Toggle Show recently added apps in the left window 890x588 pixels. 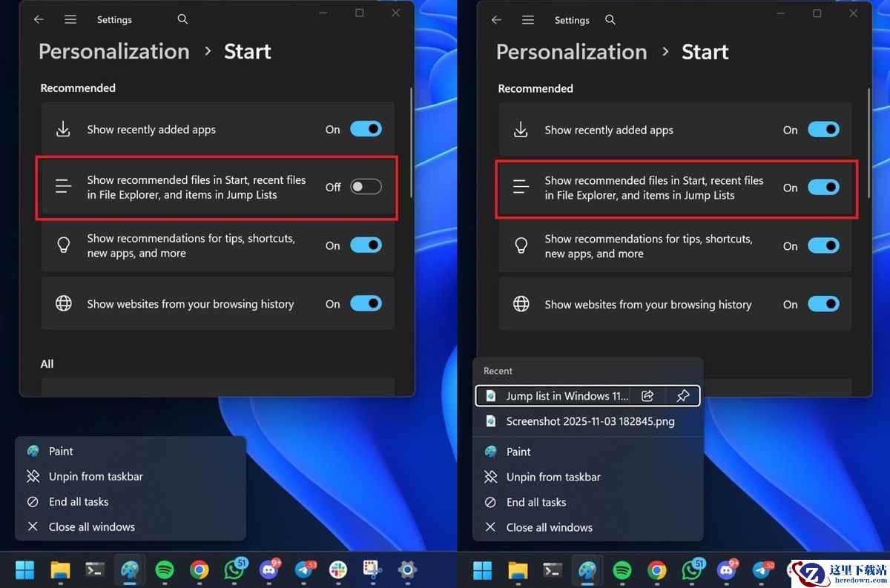click(x=366, y=129)
